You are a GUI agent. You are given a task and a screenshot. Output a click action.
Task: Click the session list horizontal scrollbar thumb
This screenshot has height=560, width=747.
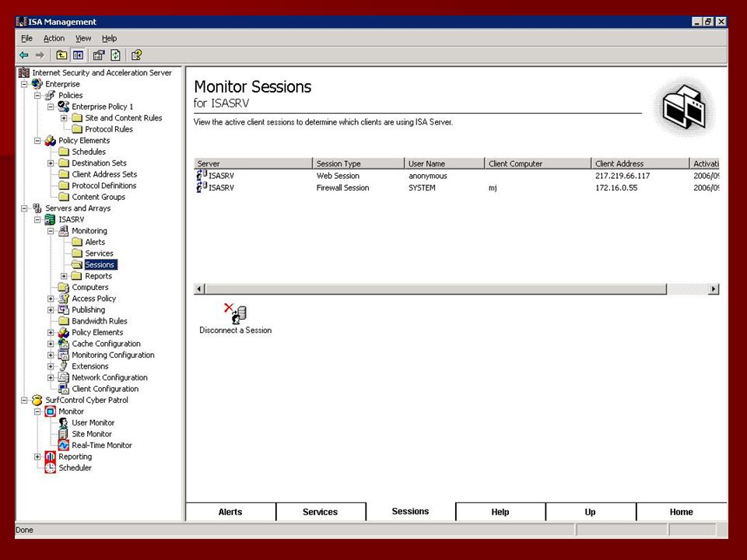436,289
